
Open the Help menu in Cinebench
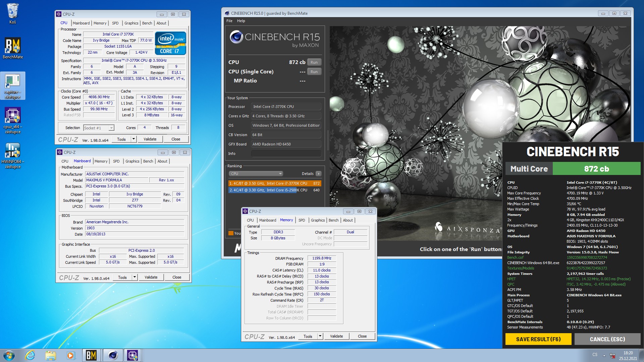tap(241, 21)
